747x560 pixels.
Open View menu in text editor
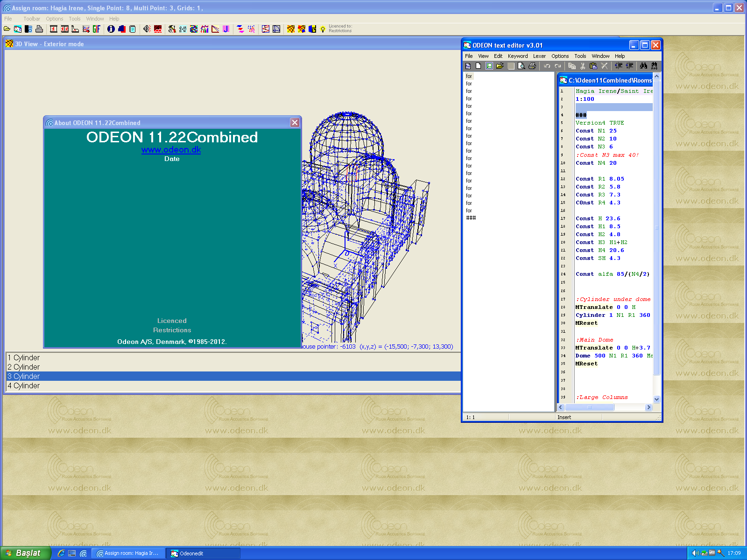pyautogui.click(x=483, y=56)
